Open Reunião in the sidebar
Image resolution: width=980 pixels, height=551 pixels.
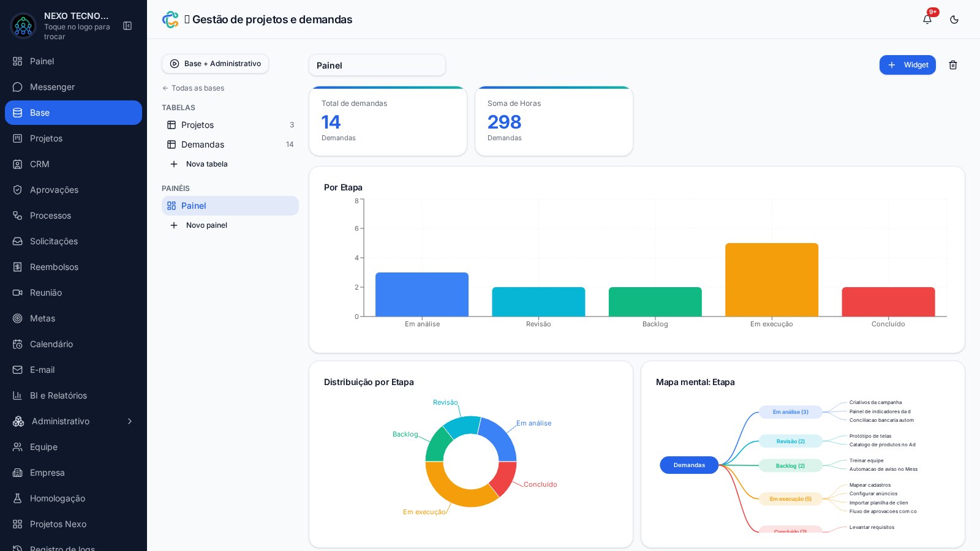[73, 293]
